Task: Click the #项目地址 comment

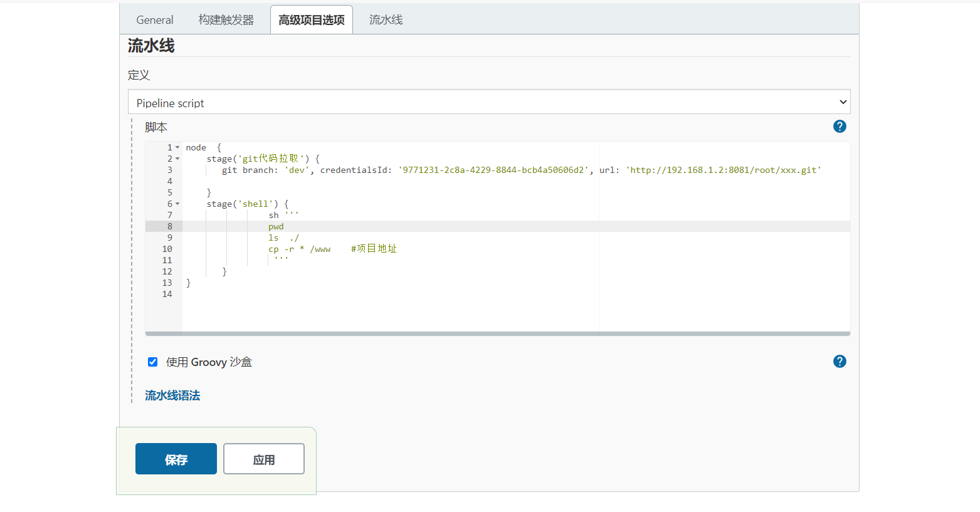Action: [374, 249]
